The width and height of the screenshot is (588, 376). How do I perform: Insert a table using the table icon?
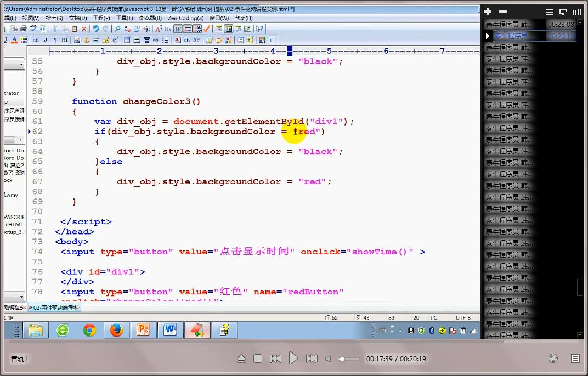click(127, 39)
